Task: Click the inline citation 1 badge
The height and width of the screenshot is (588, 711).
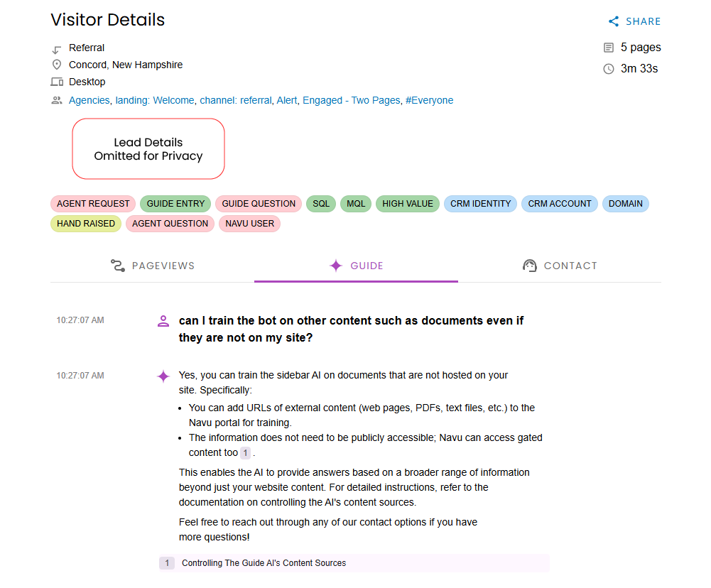Action: click(245, 453)
